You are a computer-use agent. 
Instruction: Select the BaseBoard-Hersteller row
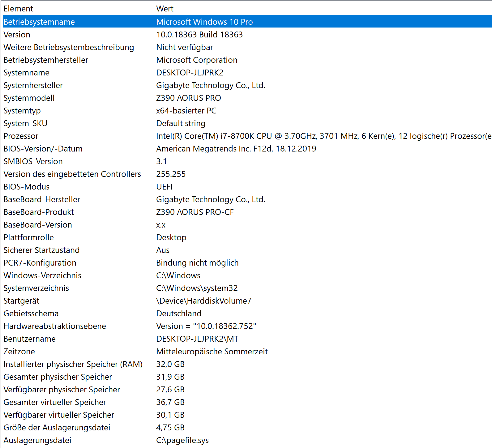point(247,199)
